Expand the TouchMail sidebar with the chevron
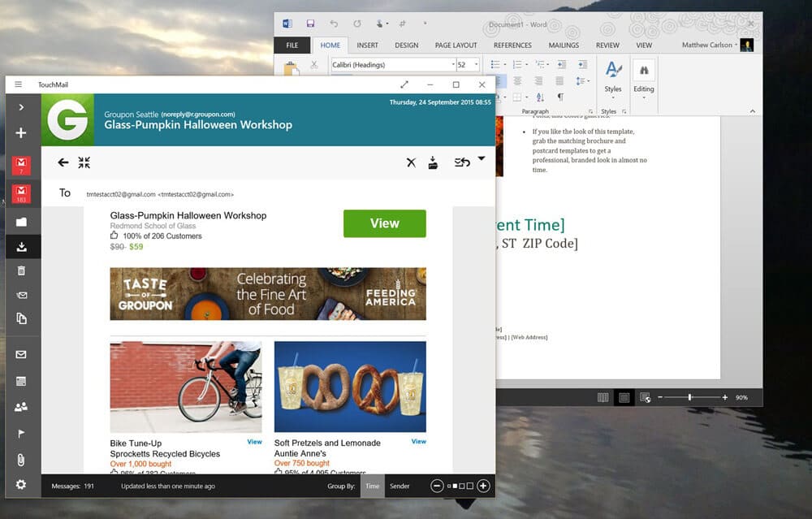 click(22, 107)
